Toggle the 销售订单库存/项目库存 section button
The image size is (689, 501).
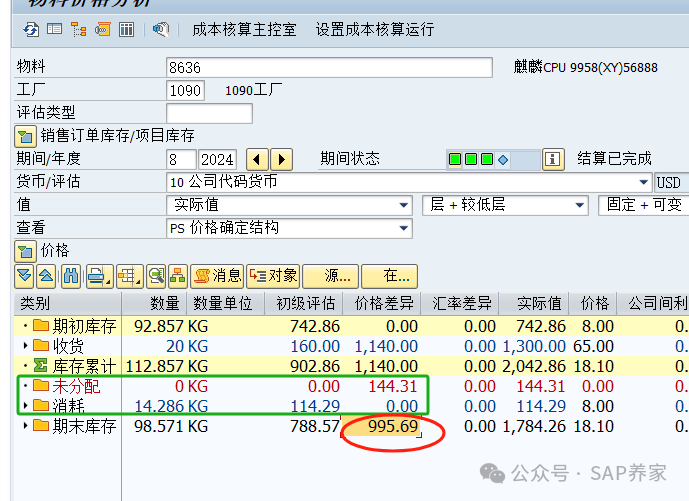pyautogui.click(x=26, y=136)
